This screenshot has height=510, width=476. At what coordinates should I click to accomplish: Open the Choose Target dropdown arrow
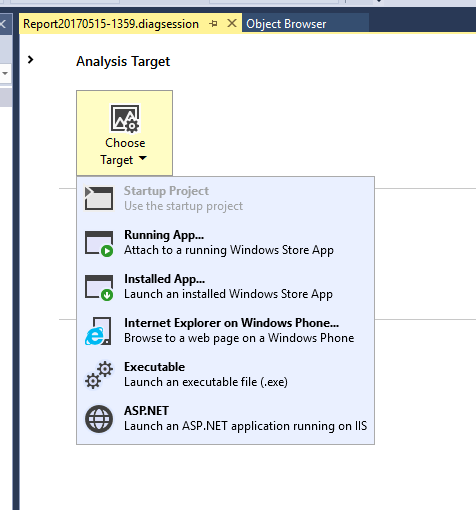coord(143,158)
